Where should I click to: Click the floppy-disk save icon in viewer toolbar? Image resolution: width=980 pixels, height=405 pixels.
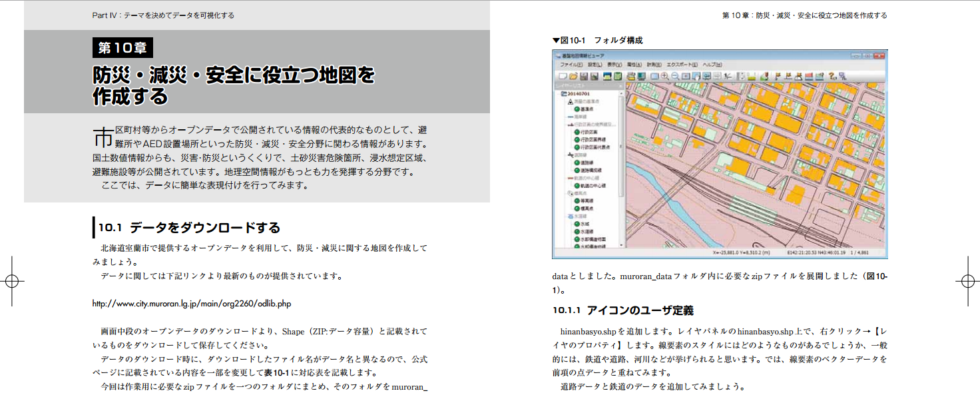[584, 76]
